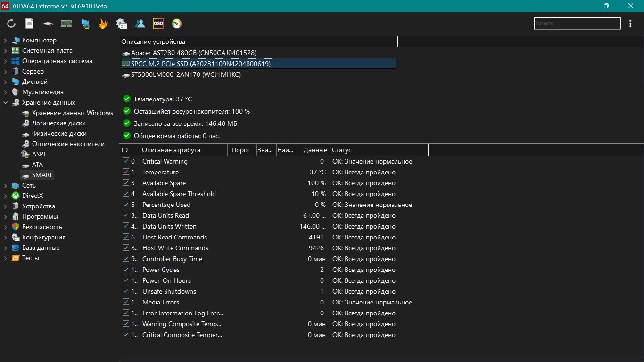Toggle the Host Write Commands checkbox

pos(125,248)
